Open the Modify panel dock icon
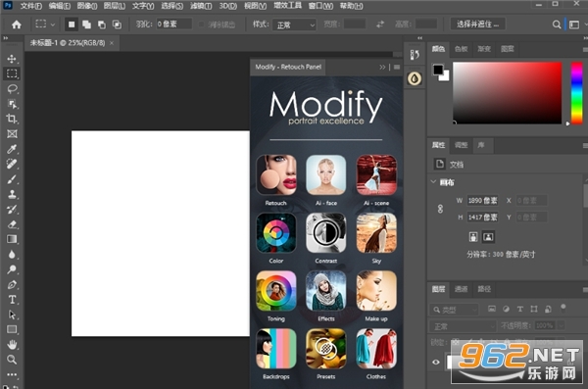Image resolution: width=588 pixels, height=389 pixels. coord(415,78)
